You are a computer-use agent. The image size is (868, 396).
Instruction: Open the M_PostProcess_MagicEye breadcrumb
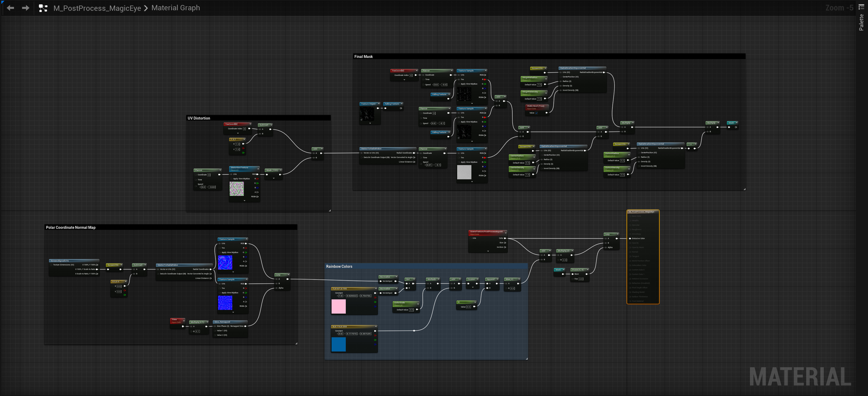(97, 8)
